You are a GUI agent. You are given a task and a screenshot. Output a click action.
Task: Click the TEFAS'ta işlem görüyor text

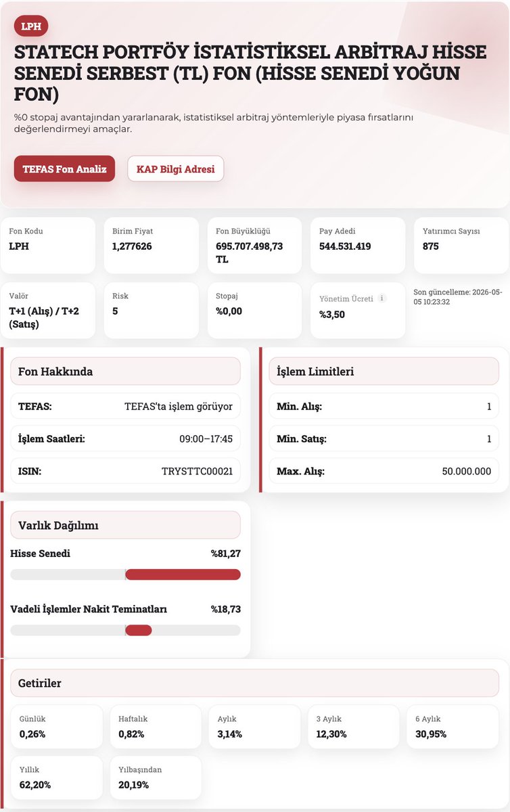[x=179, y=407]
